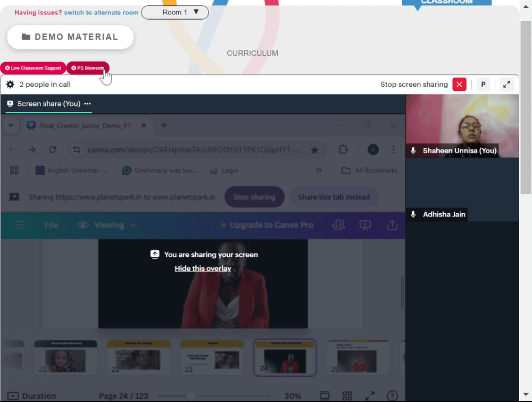Select slide thumbnail 25
Image resolution: width=532 pixels, height=402 pixels.
tap(358, 357)
